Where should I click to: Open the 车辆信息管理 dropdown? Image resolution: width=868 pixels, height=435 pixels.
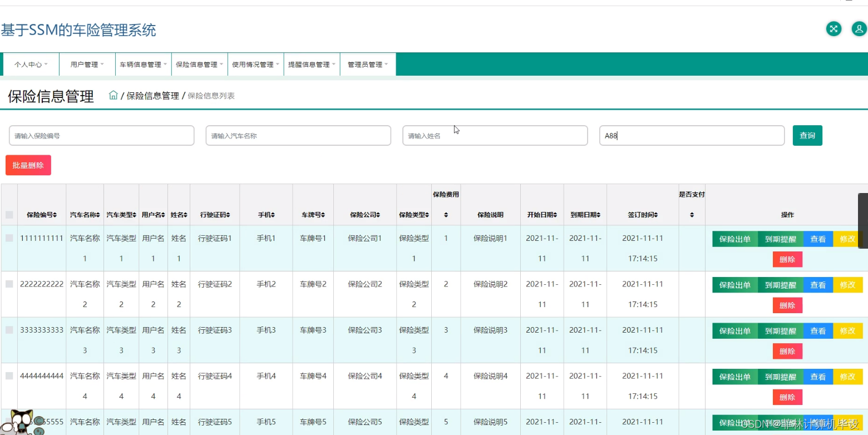coord(143,64)
